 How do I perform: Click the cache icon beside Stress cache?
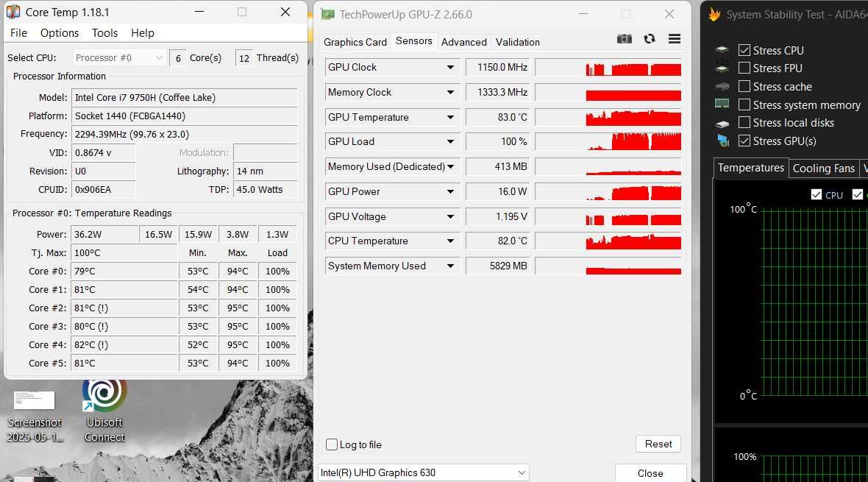(x=722, y=86)
